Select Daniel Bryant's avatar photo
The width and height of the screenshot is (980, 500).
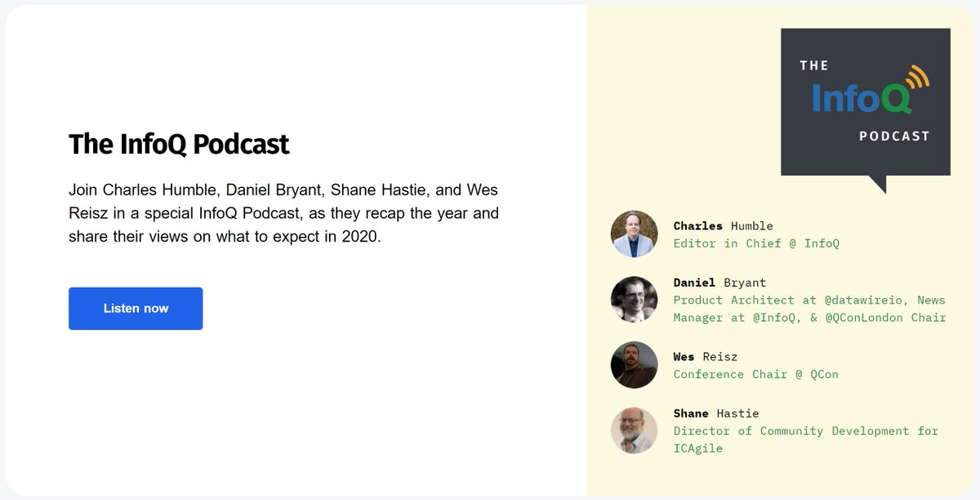pos(634,299)
